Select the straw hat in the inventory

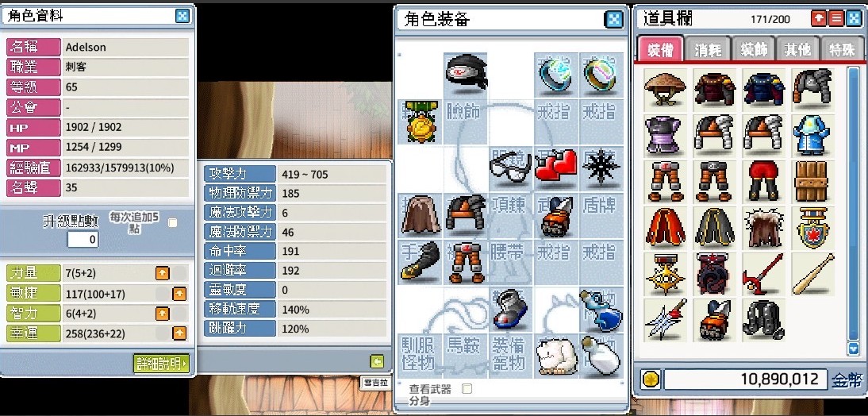click(665, 89)
